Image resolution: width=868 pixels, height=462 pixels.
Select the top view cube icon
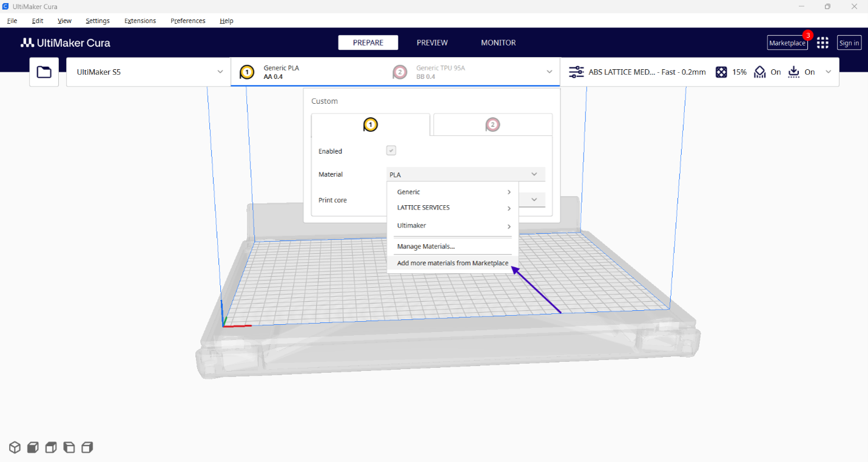(x=51, y=447)
